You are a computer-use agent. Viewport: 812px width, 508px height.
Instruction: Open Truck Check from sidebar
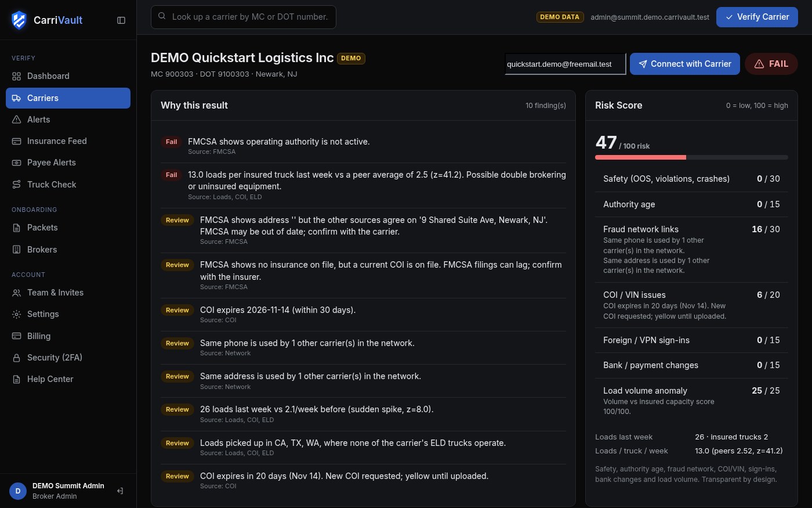point(68,185)
